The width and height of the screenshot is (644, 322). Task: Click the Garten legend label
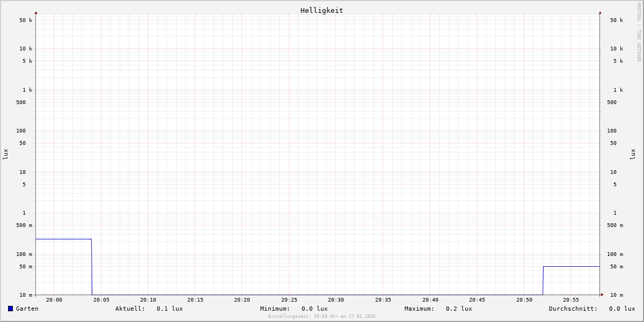pyautogui.click(x=27, y=309)
